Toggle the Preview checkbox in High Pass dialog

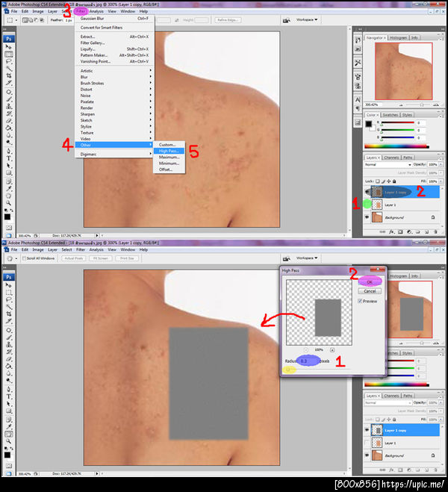(360, 301)
